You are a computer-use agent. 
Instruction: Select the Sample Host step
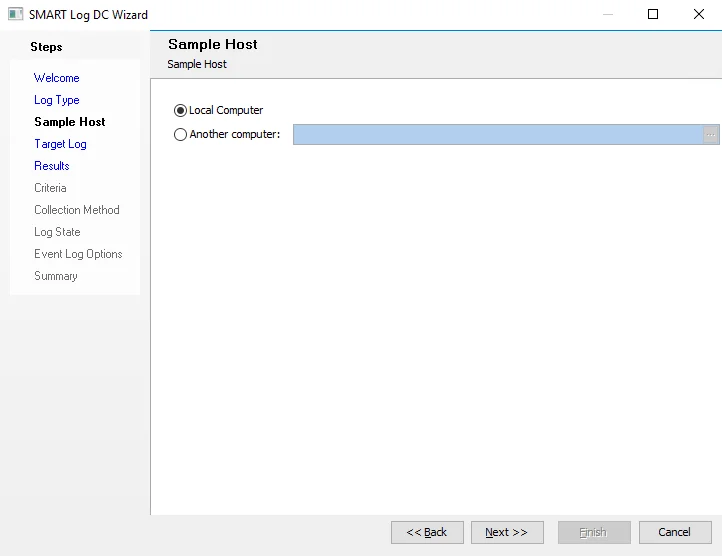(x=70, y=122)
